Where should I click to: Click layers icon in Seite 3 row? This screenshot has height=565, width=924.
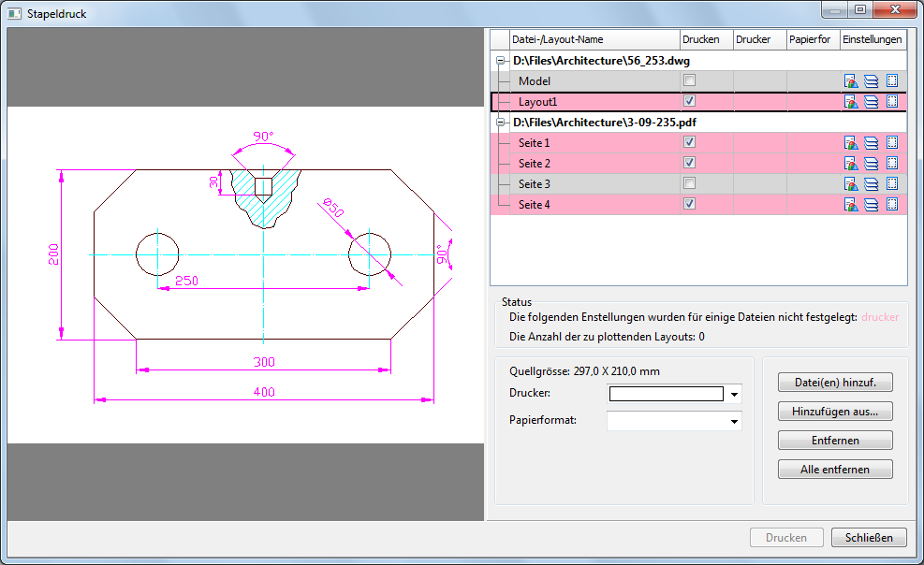[x=871, y=184]
